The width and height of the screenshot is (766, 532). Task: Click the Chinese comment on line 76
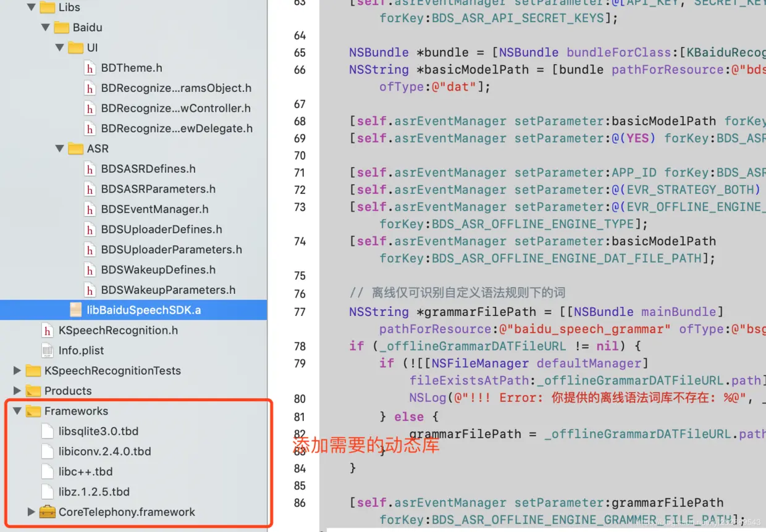tap(457, 293)
